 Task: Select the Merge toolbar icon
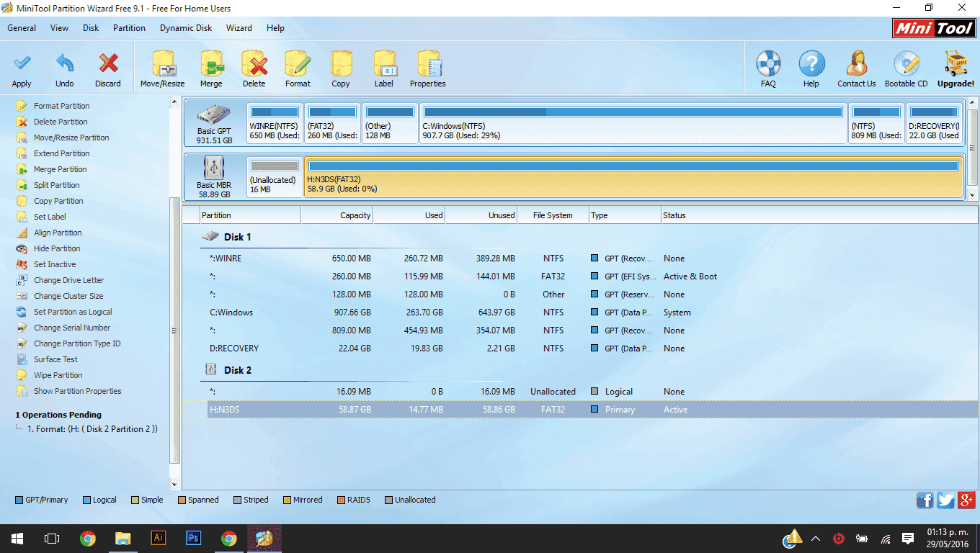tap(211, 70)
